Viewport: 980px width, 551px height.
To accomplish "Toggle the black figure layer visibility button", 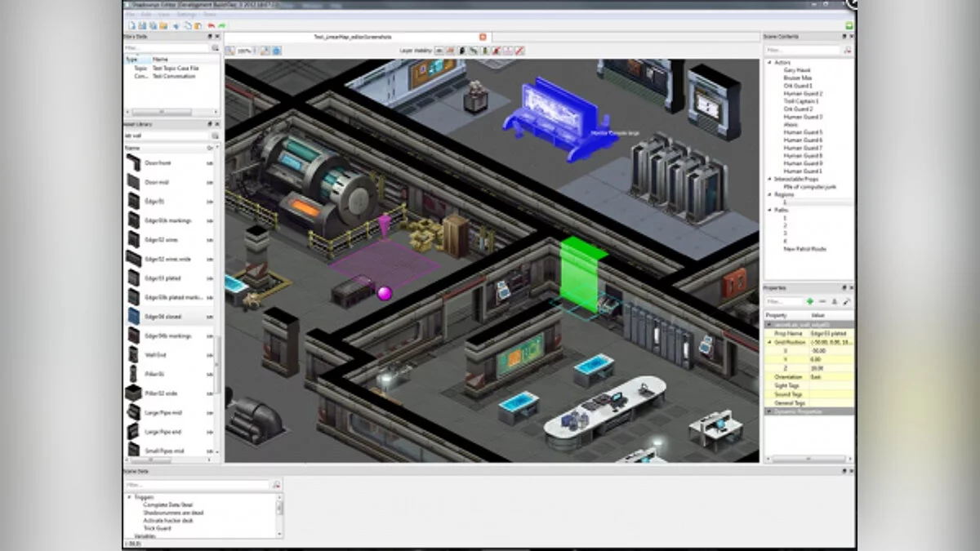I will point(461,51).
